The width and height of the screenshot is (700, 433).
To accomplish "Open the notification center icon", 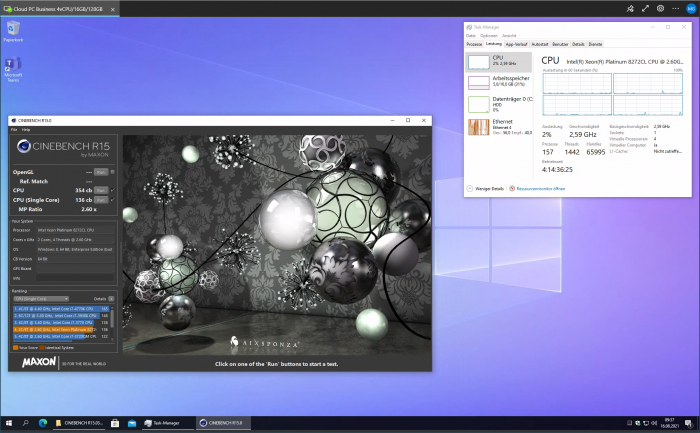I will coord(689,423).
